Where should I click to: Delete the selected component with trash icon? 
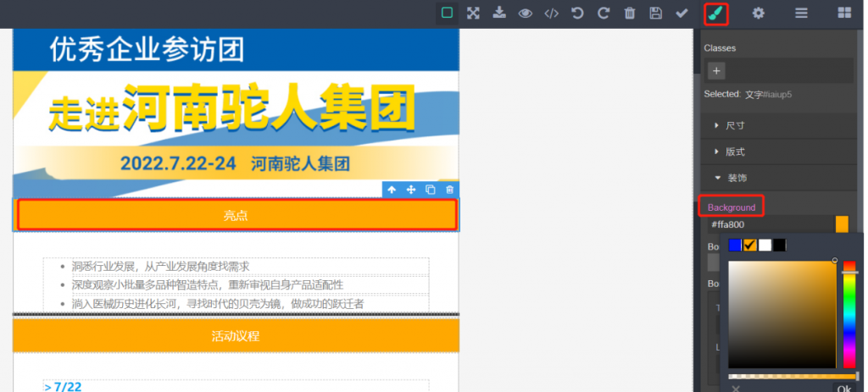[x=449, y=190]
